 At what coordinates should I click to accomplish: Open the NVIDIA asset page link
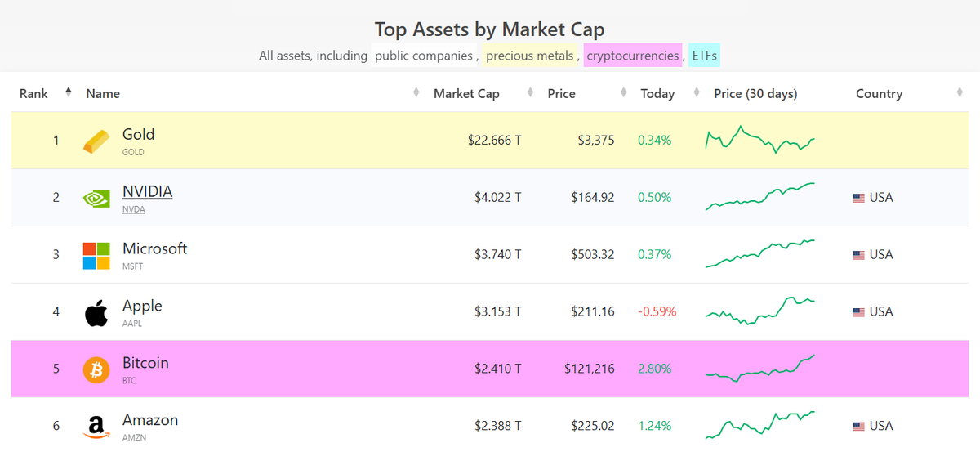[x=147, y=192]
